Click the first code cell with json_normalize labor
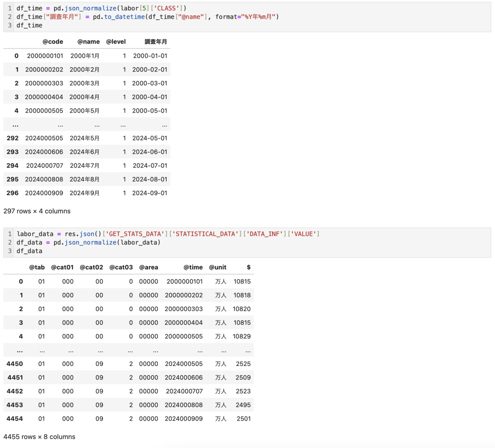495x448 pixels. point(247,17)
